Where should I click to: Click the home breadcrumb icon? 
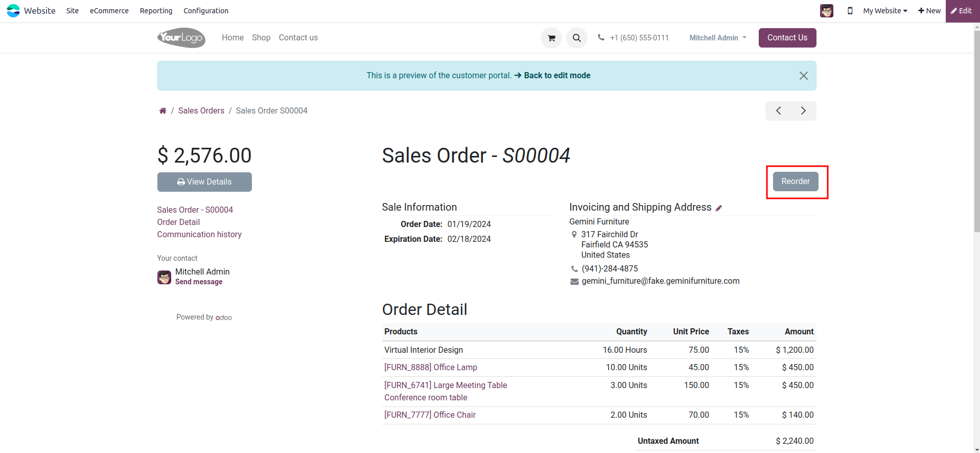click(x=162, y=110)
